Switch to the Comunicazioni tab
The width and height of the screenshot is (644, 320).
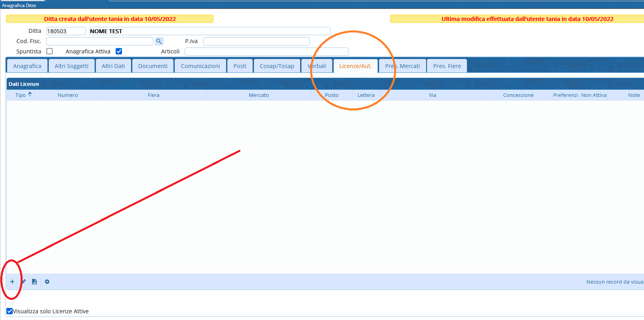200,66
